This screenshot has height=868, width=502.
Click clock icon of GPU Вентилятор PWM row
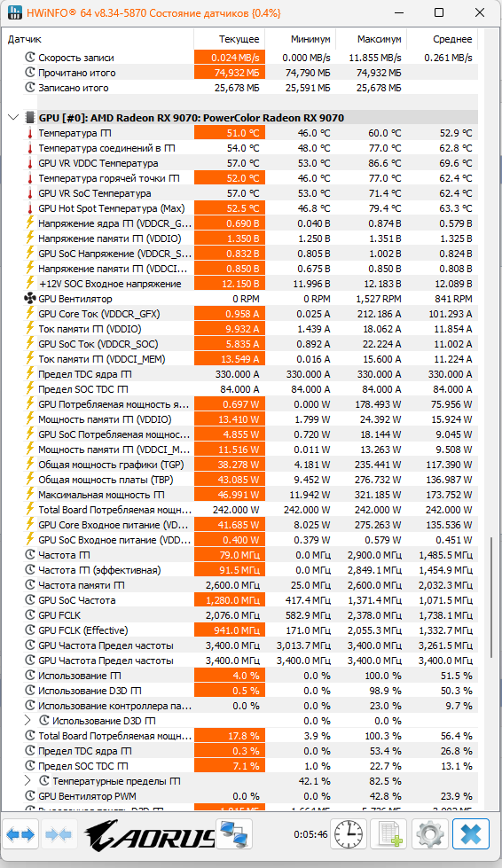tap(30, 796)
